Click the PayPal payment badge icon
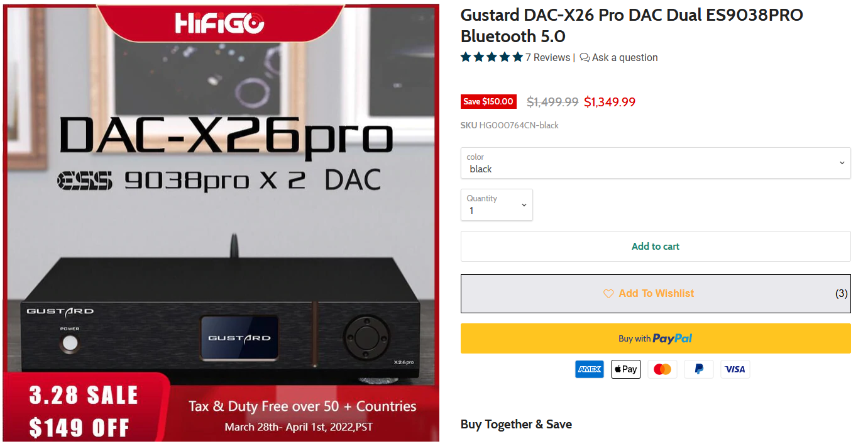The image size is (868, 446). pyautogui.click(x=698, y=369)
